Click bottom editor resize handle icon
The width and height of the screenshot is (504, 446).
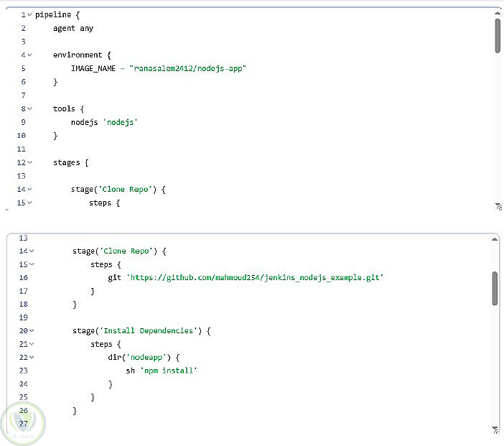495,429
